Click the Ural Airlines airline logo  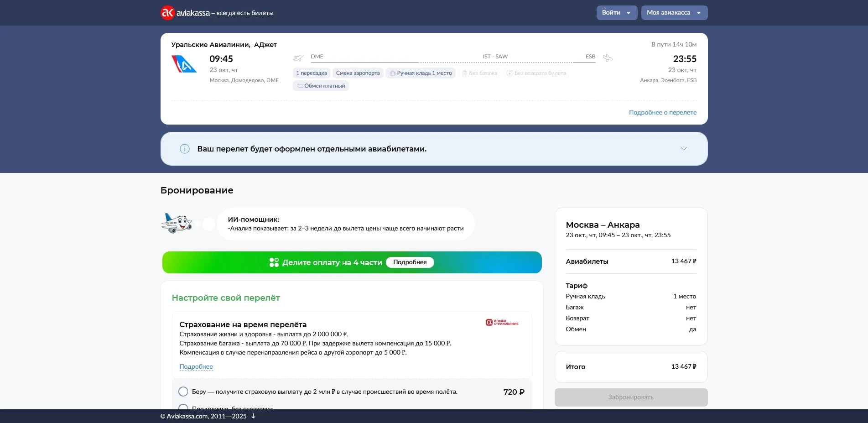[x=184, y=63]
